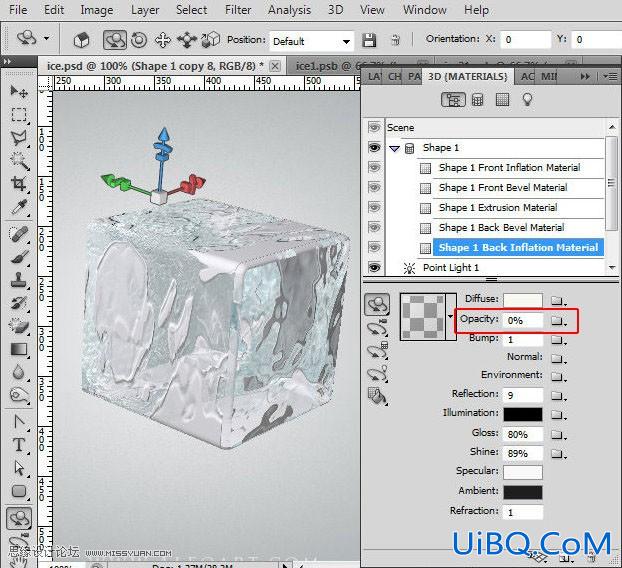Screen dimensions: 622x568
Task: Click the Opacity value field
Action: point(523,320)
